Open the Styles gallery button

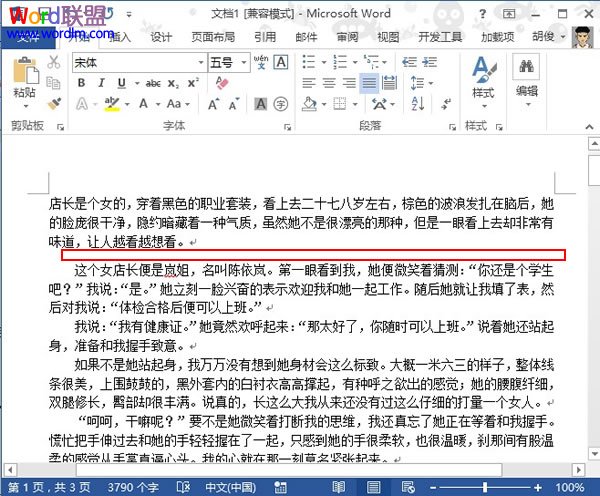point(483,78)
